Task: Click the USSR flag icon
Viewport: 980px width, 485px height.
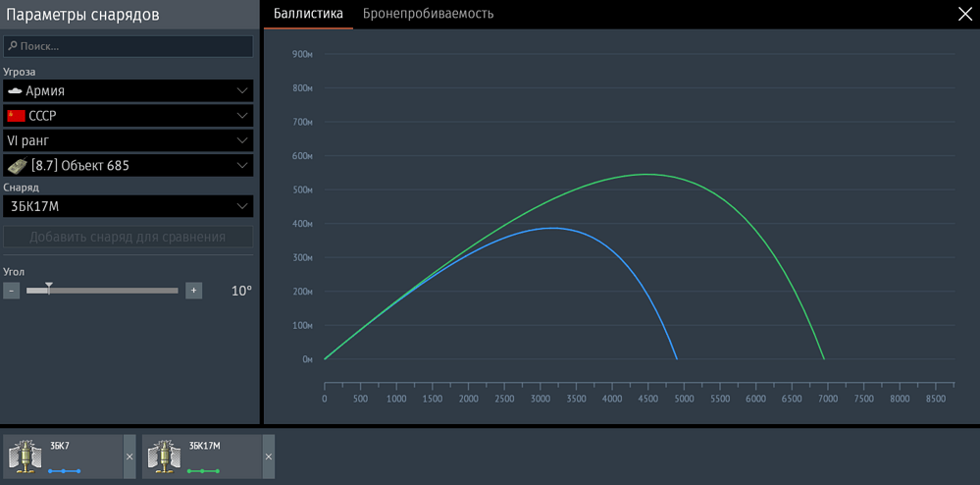Action: tap(16, 116)
